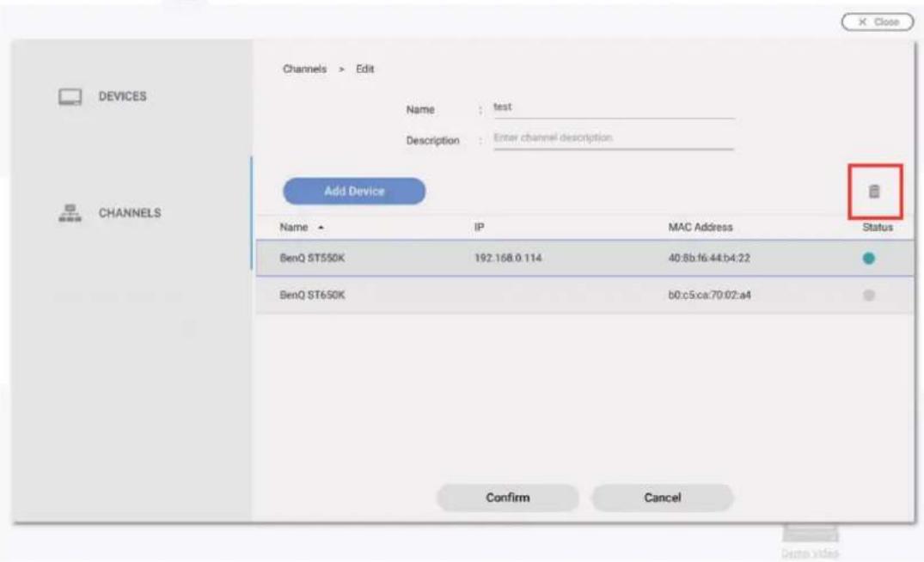Close the dialog with Close button
This screenshot has height=562, width=924.
pos(878,21)
